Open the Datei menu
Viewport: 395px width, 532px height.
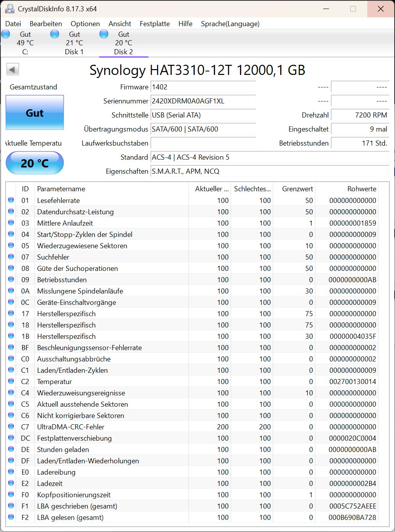pyautogui.click(x=13, y=24)
